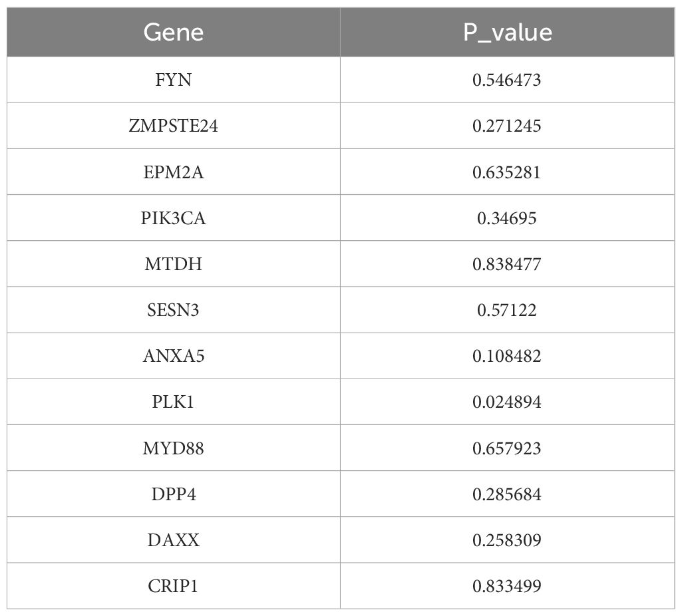Click the Gene column header
Viewport: 682px width, 616px height.
(173, 33)
